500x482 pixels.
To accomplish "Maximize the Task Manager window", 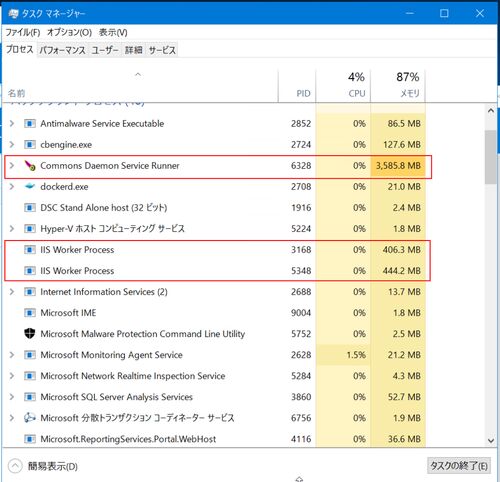I will pyautogui.click(x=444, y=13).
